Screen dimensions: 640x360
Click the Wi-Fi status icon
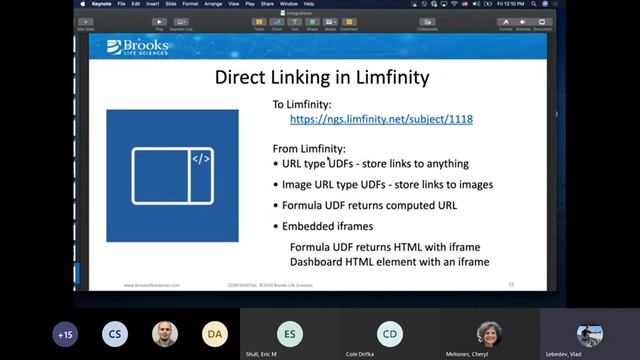(454, 4)
